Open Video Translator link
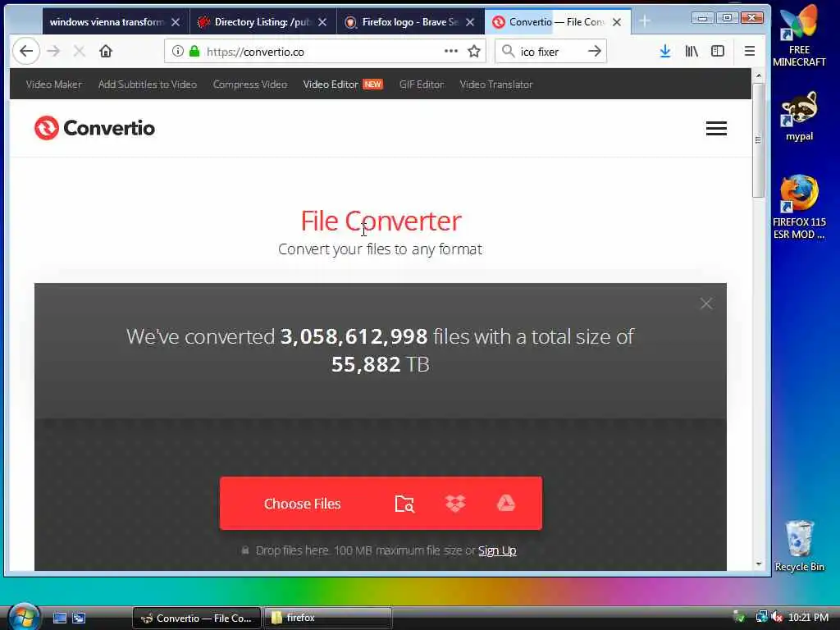 pyautogui.click(x=496, y=84)
